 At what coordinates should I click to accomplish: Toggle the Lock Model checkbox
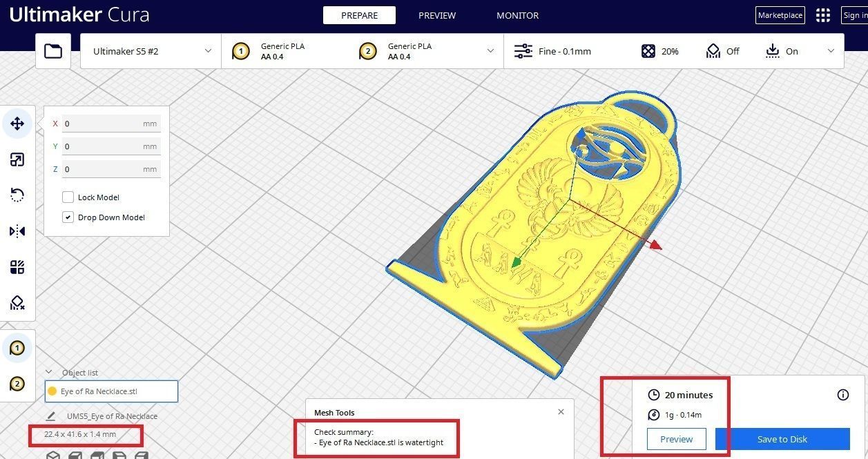tap(68, 197)
